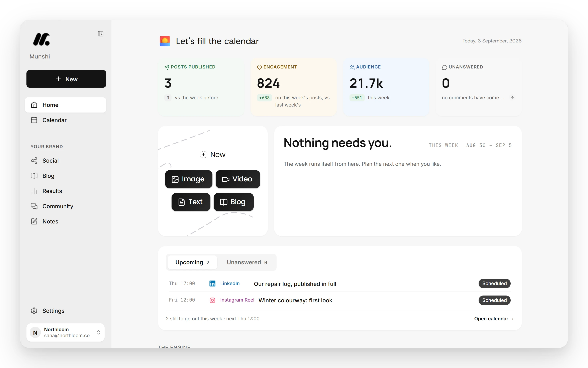Open the Audience stat card

[386, 87]
